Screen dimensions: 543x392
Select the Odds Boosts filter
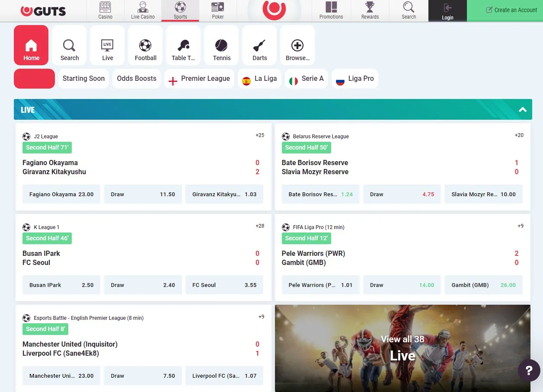(137, 79)
